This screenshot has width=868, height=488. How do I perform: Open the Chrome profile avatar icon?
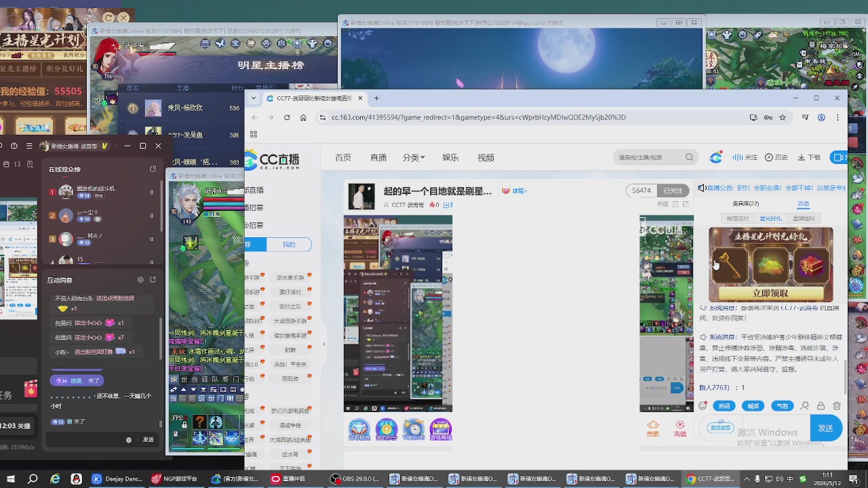(821, 117)
